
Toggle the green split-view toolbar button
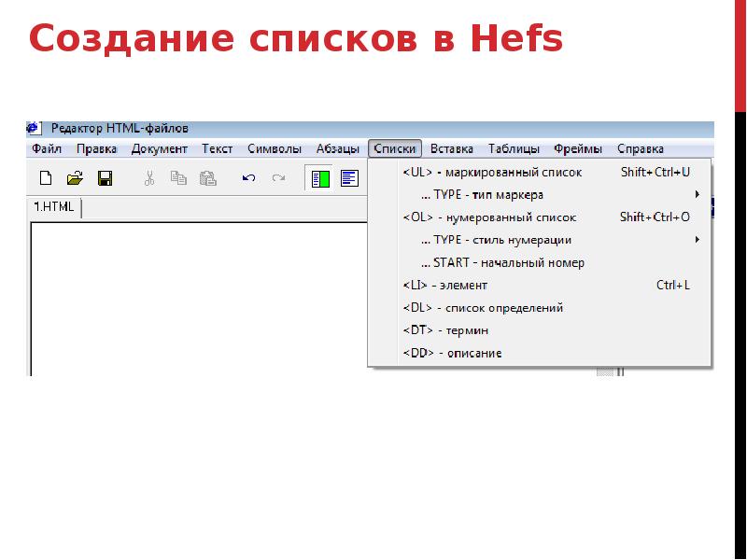point(320,177)
